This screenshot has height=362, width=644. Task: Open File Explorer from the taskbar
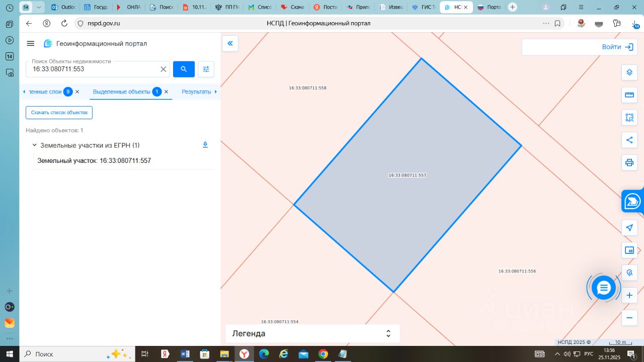(224, 354)
